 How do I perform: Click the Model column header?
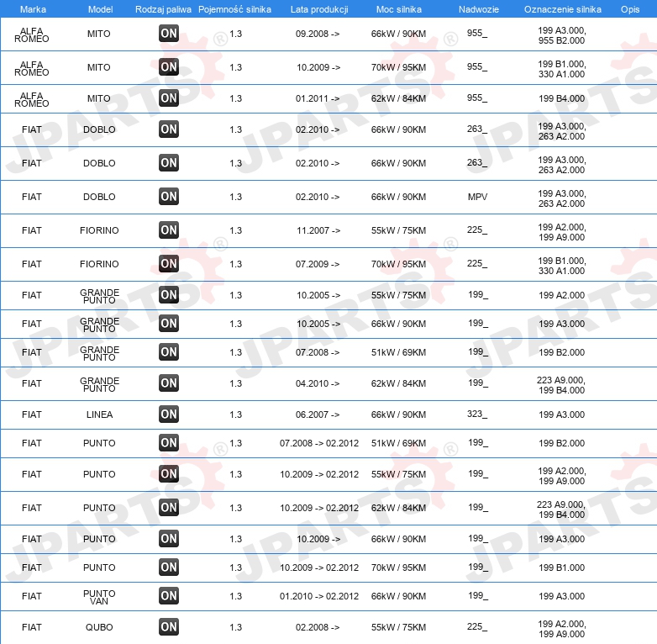100,9
